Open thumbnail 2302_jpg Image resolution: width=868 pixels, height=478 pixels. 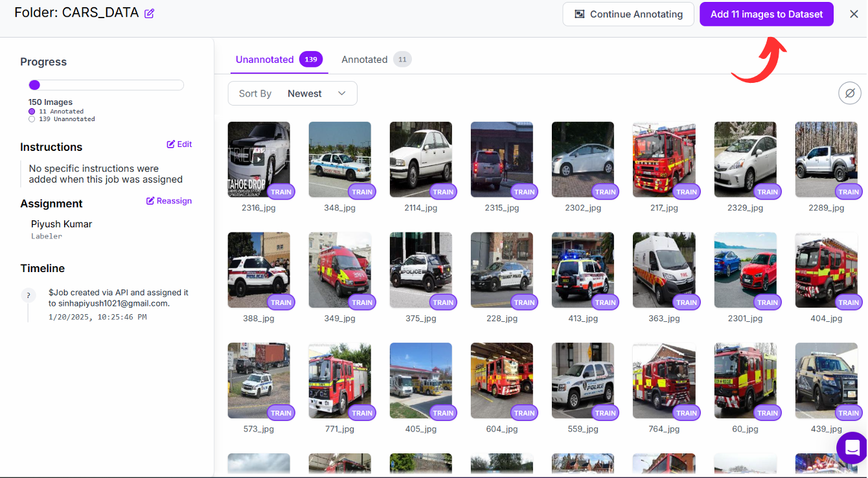[x=583, y=159]
